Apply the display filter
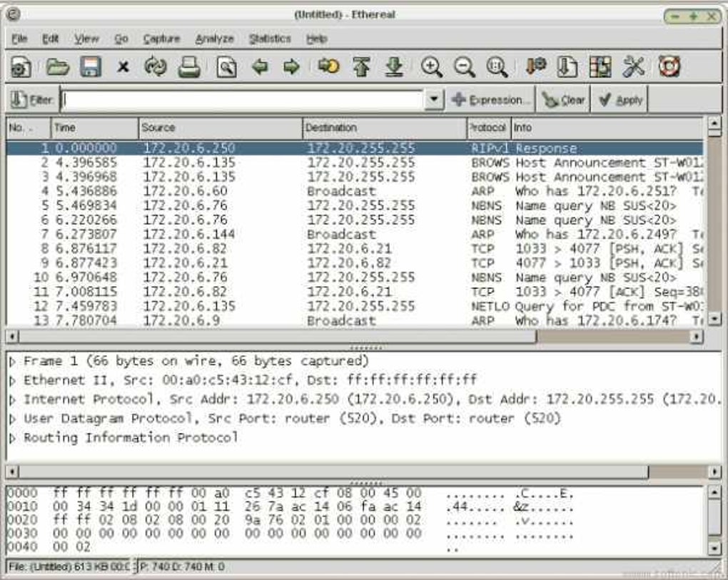 (620, 100)
